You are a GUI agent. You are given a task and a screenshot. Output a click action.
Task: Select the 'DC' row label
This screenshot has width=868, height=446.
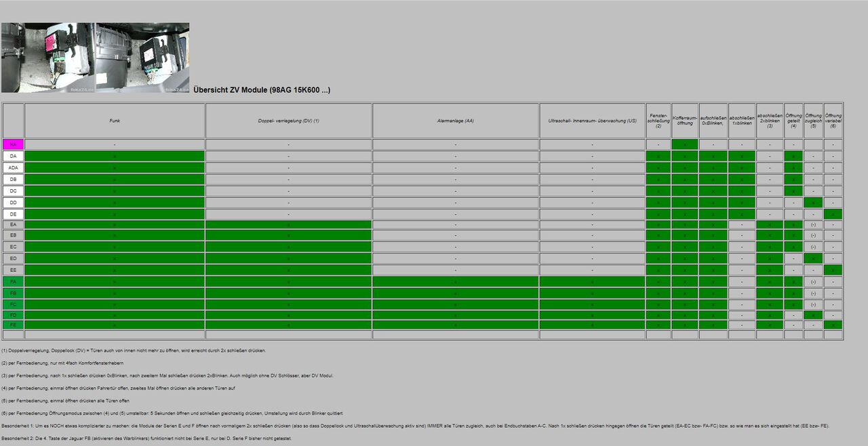click(x=14, y=190)
